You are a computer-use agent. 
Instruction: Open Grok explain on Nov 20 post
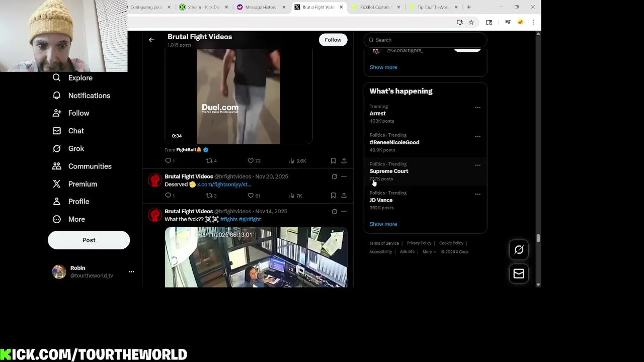[334, 176]
